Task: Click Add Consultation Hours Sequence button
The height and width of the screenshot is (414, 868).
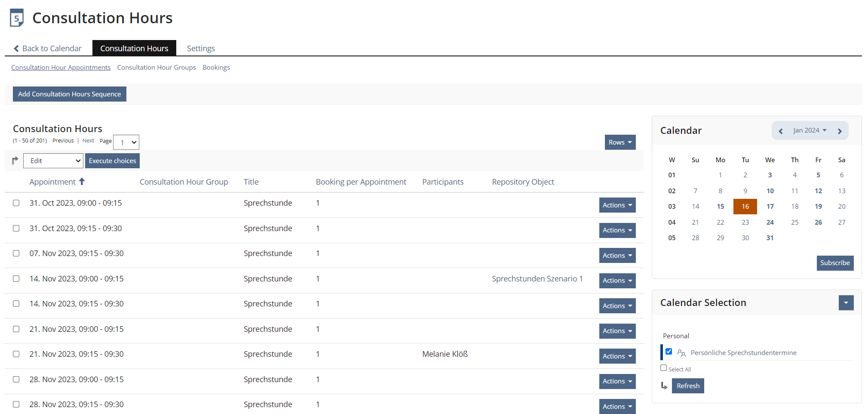Action: (70, 94)
